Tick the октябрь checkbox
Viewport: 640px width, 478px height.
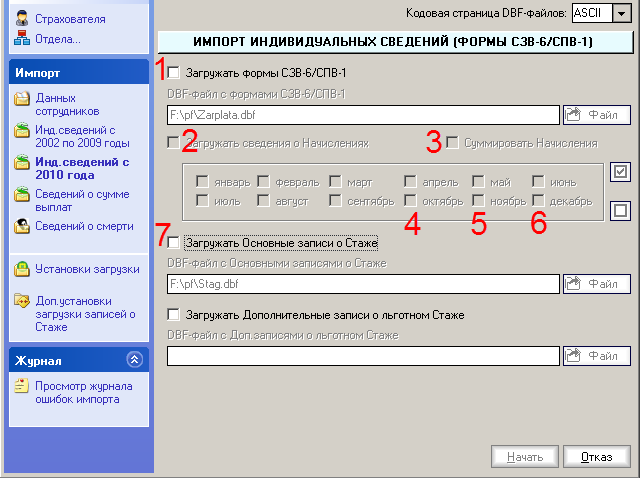(x=410, y=200)
